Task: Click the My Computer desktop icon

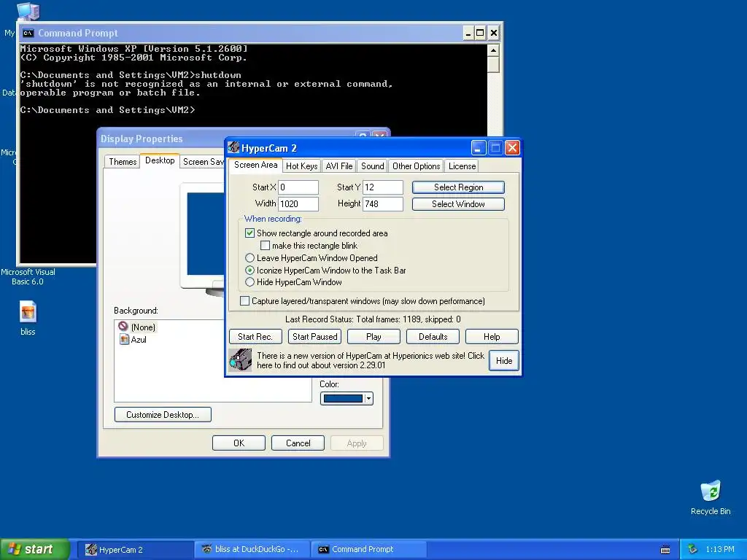Action: pos(28,10)
